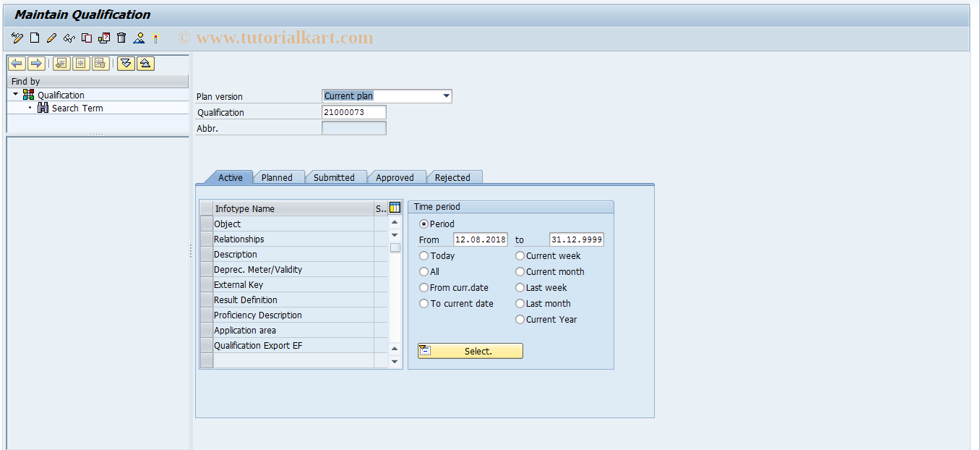980x450 pixels.
Task: Select the Today radio button
Action: pyautogui.click(x=424, y=256)
